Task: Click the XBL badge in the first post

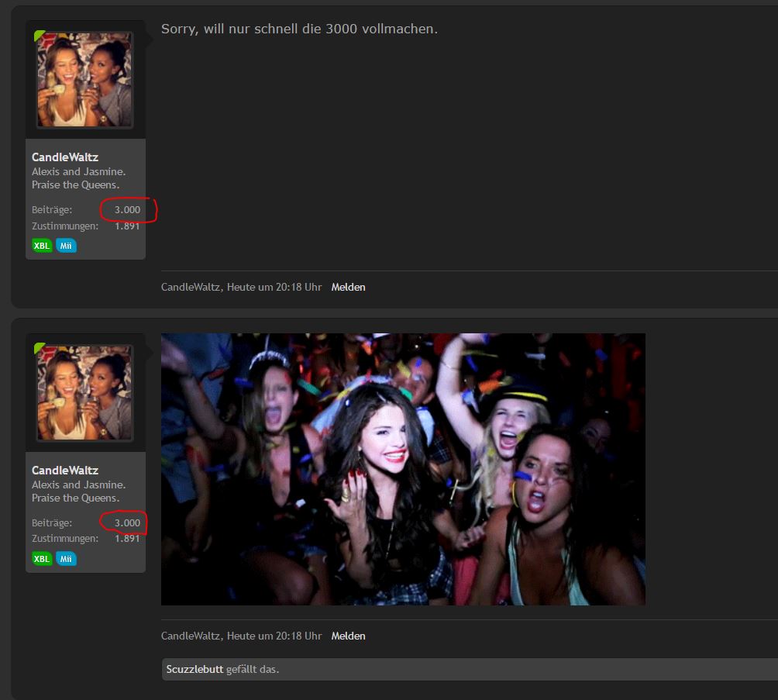Action: [x=42, y=246]
